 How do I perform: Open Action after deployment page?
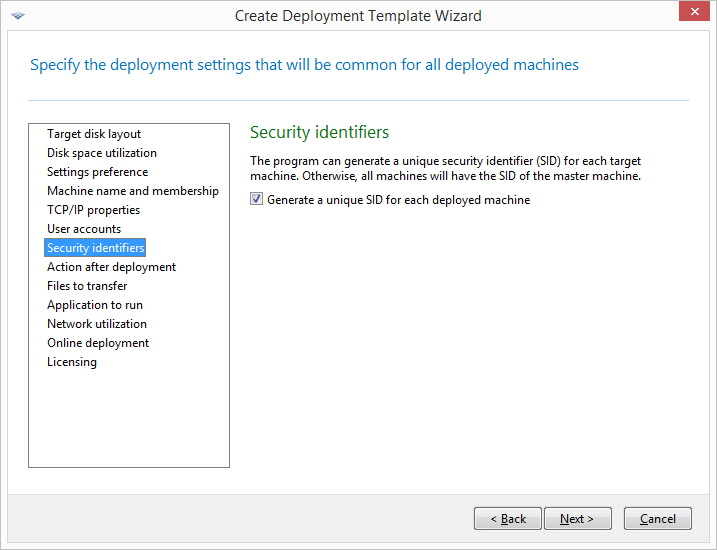pyautogui.click(x=111, y=267)
